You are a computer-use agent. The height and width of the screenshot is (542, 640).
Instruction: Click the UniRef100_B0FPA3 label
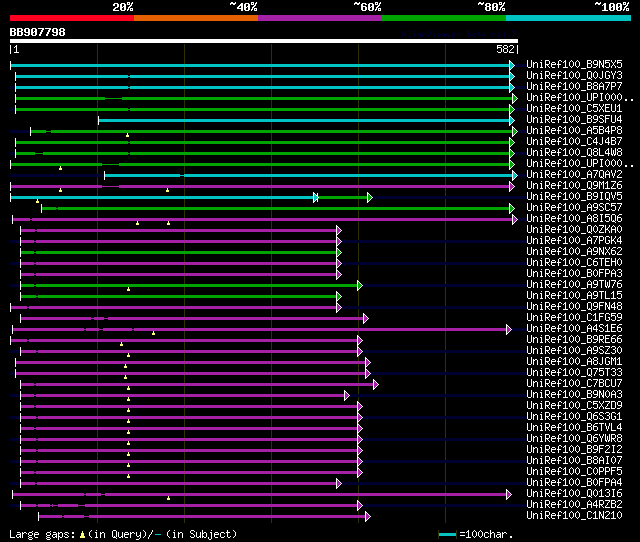click(574, 274)
